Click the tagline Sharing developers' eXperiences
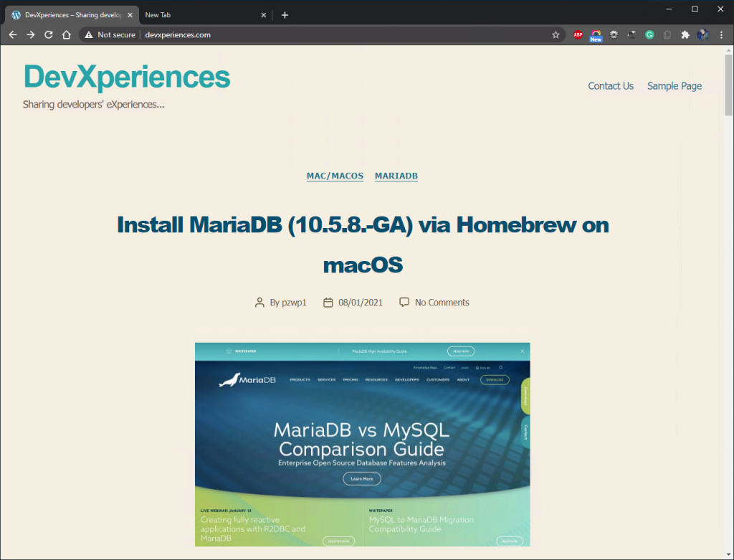Screen dimensions: 734x560 tap(94, 105)
